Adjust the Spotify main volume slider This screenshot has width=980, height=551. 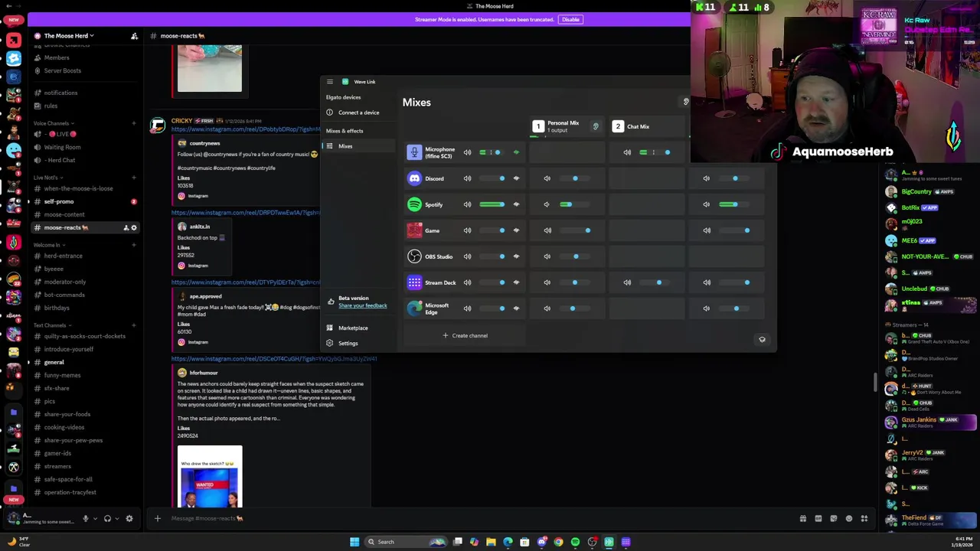coord(492,204)
